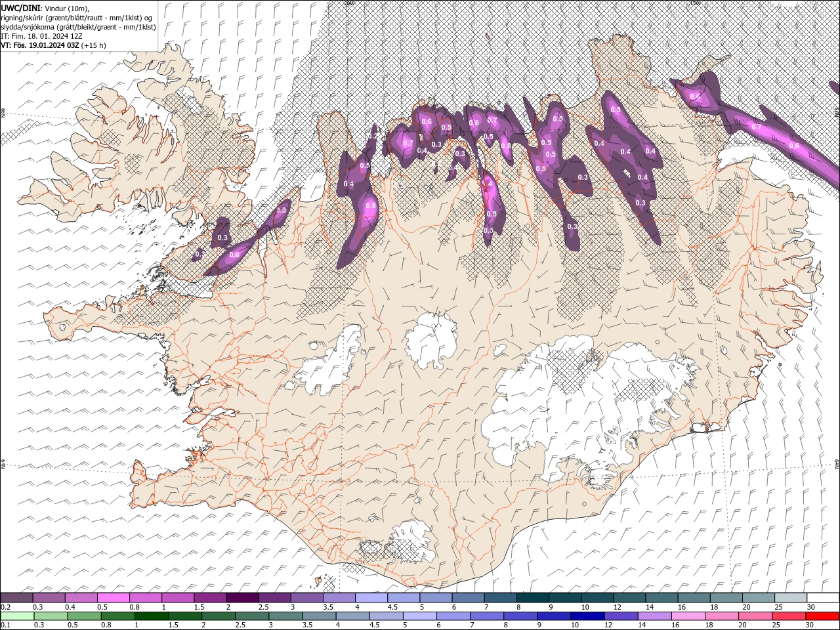Image resolution: width=840 pixels, height=630 pixels.
Task: Click top-row legend swatch between 3 and 3.5
Action: click(306, 597)
